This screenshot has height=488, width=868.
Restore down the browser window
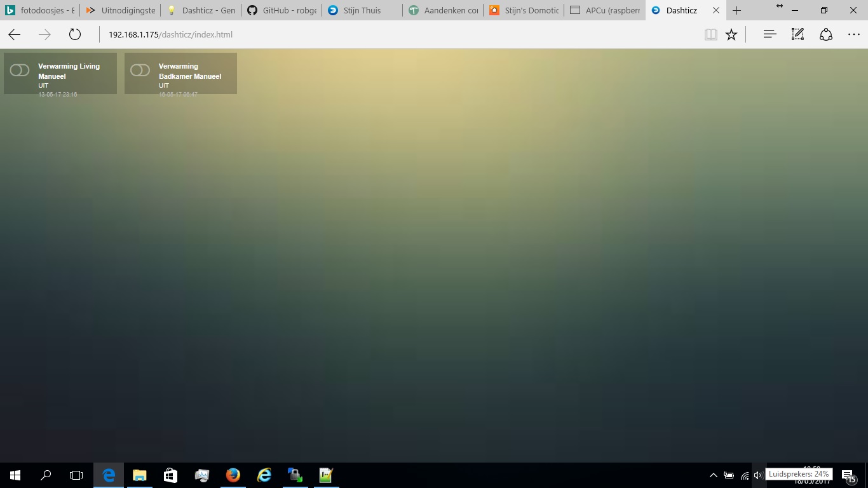[824, 10]
